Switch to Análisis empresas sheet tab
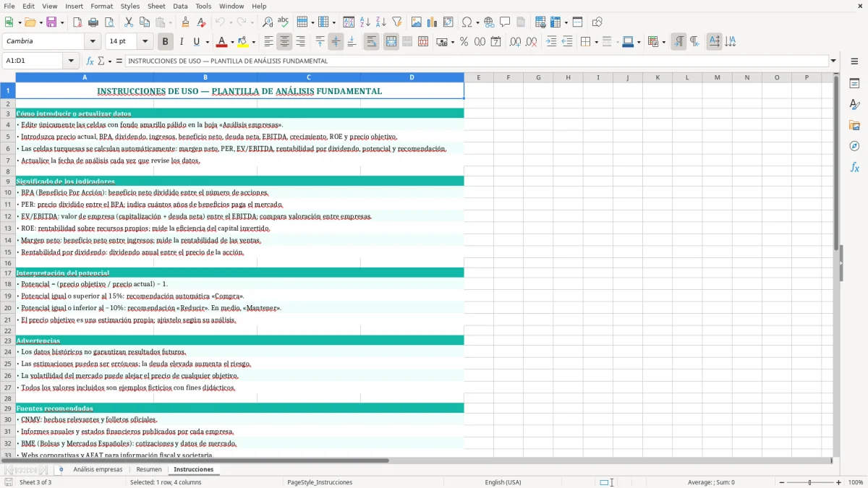 point(98,470)
